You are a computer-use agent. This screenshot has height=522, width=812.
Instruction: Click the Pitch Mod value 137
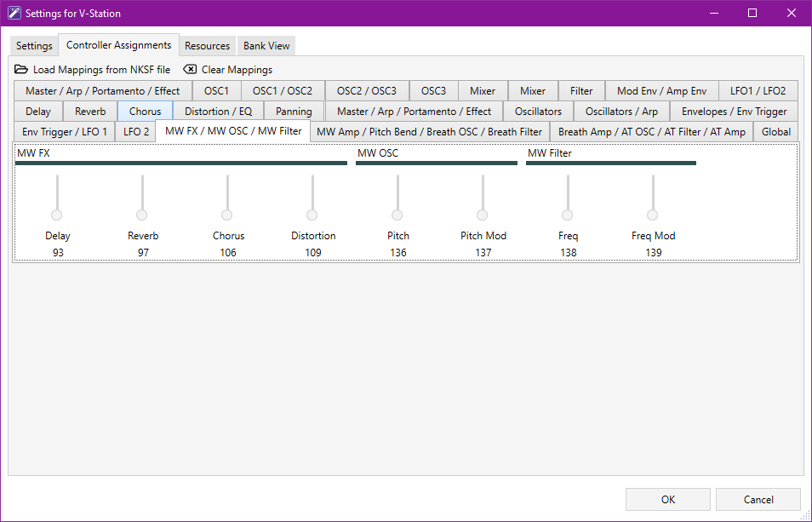tap(483, 253)
